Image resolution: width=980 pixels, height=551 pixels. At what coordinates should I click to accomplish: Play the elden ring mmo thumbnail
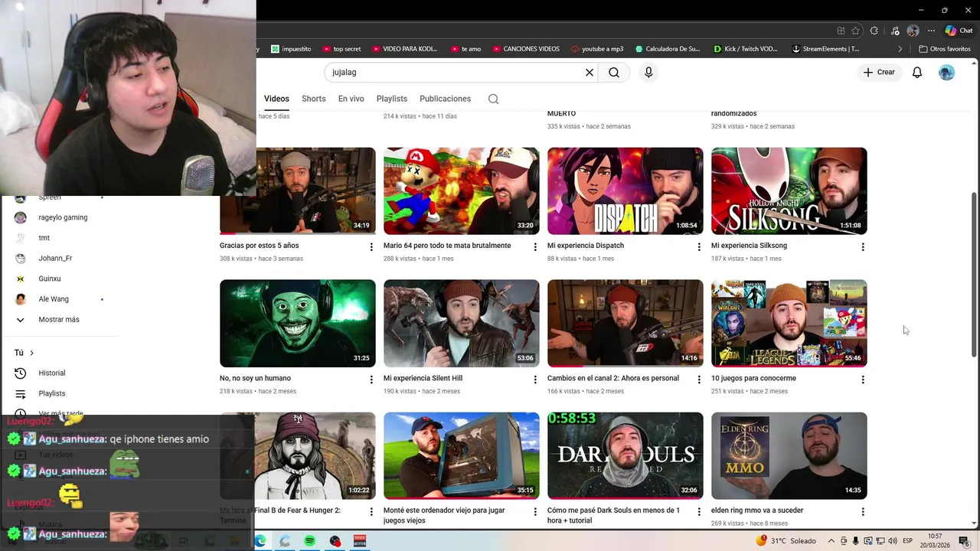click(x=789, y=456)
